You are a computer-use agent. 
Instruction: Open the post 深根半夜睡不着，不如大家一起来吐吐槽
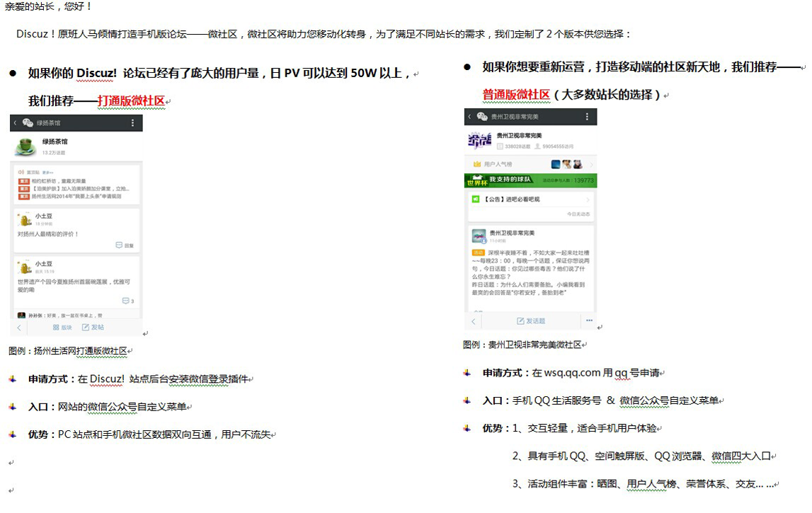point(531,273)
